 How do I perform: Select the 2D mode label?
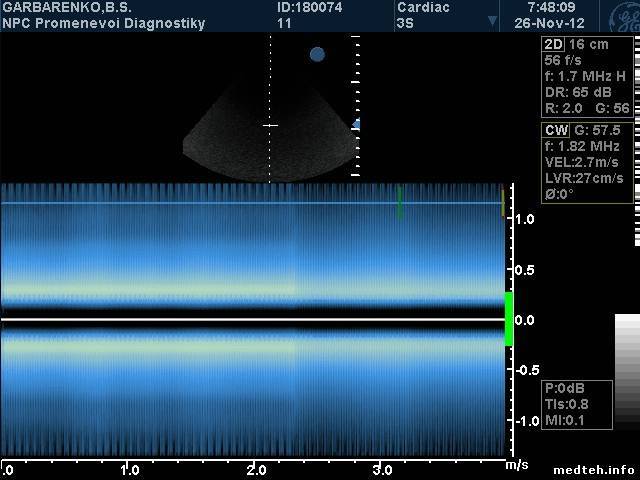pos(553,45)
